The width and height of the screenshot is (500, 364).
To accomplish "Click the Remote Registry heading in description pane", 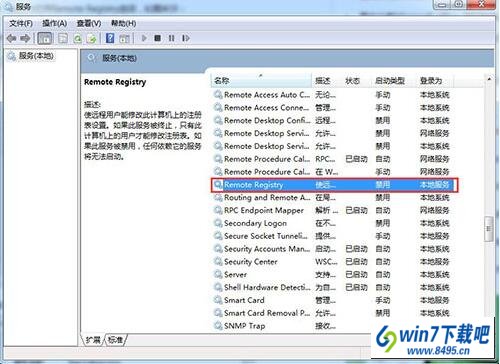I will [x=115, y=82].
